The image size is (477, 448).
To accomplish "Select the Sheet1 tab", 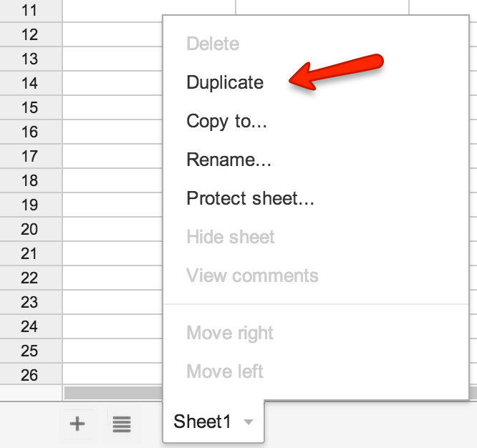I will (213, 422).
